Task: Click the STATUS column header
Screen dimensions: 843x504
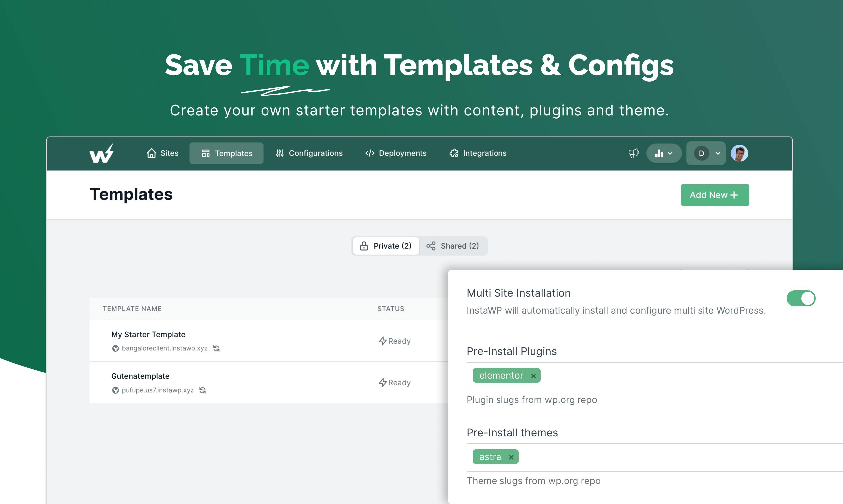Action: (x=391, y=309)
